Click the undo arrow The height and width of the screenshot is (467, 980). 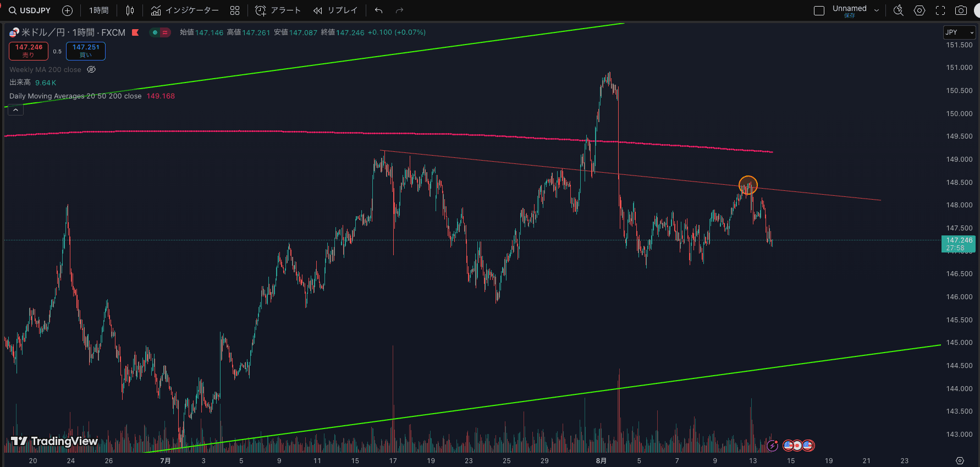(x=378, y=10)
